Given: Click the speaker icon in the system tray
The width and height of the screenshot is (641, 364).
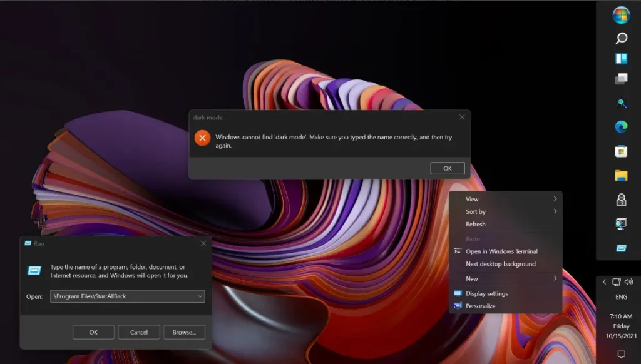Looking at the screenshot, I should (x=628, y=283).
